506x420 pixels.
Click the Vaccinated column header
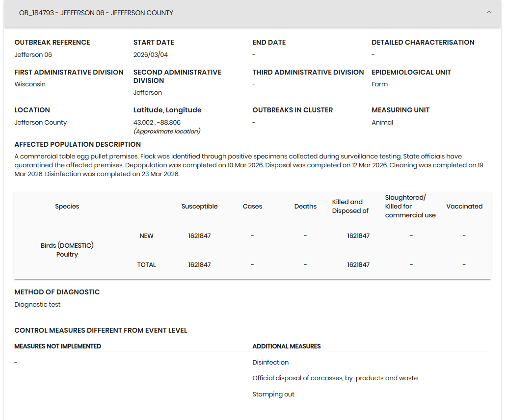[464, 207]
